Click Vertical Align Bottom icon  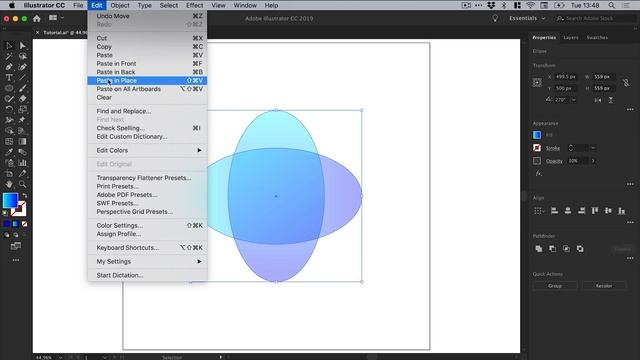pos(622,211)
